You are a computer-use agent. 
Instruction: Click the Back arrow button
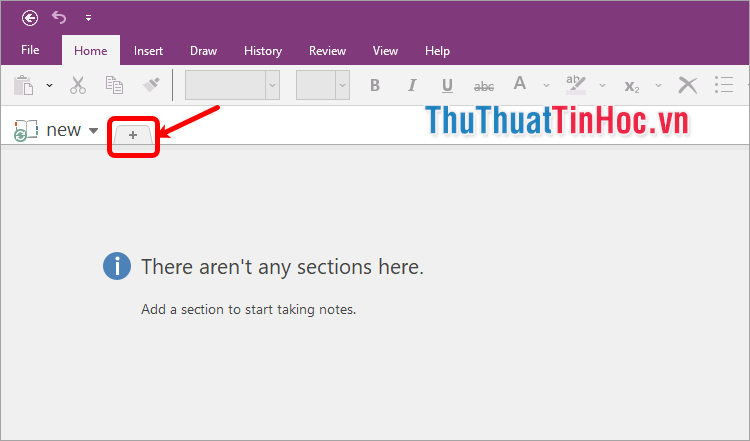click(30, 17)
